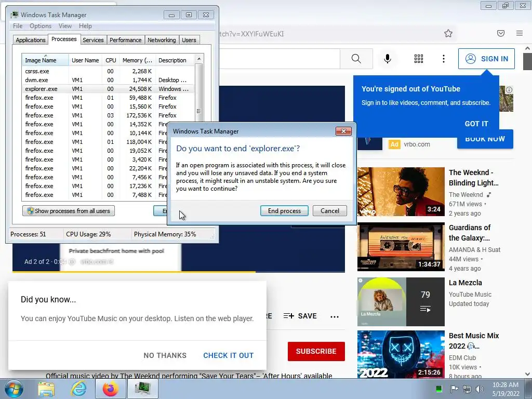The height and width of the screenshot is (399, 532).
Task: Open the YouTube apps grid icon
Action: 419,59
